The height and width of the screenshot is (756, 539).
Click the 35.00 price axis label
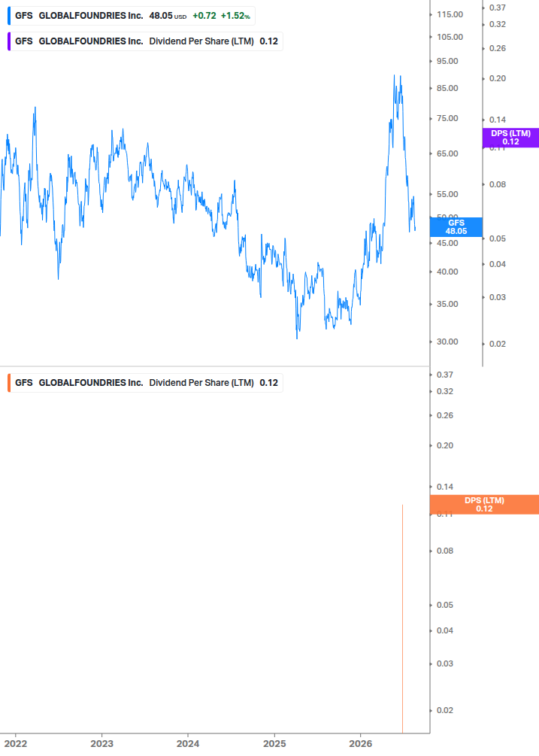[447, 304]
